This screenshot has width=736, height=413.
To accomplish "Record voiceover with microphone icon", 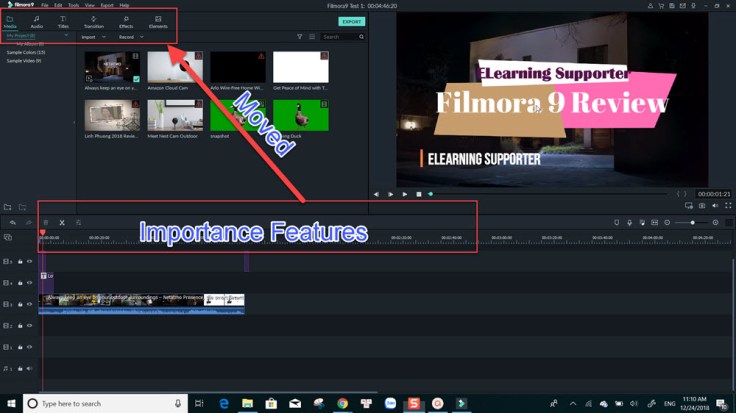I will [x=629, y=222].
